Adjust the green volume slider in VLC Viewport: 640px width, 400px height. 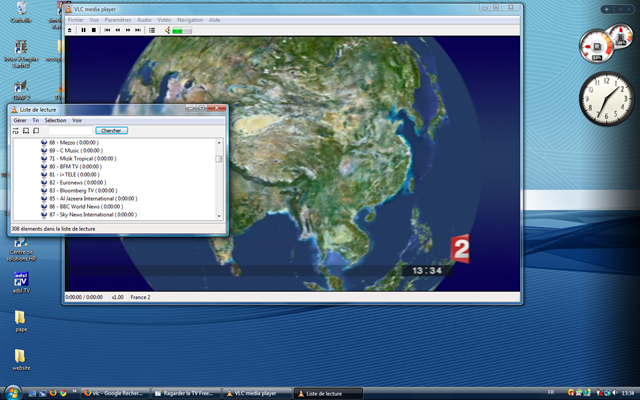182,30
